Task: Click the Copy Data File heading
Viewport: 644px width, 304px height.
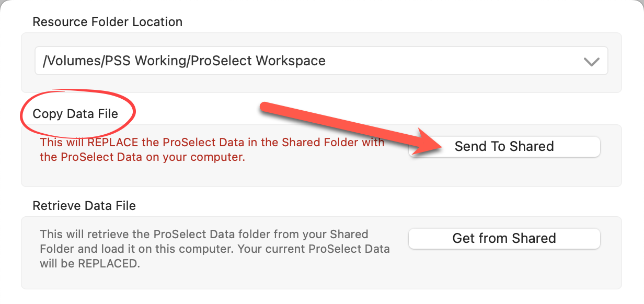Action: 75,114
